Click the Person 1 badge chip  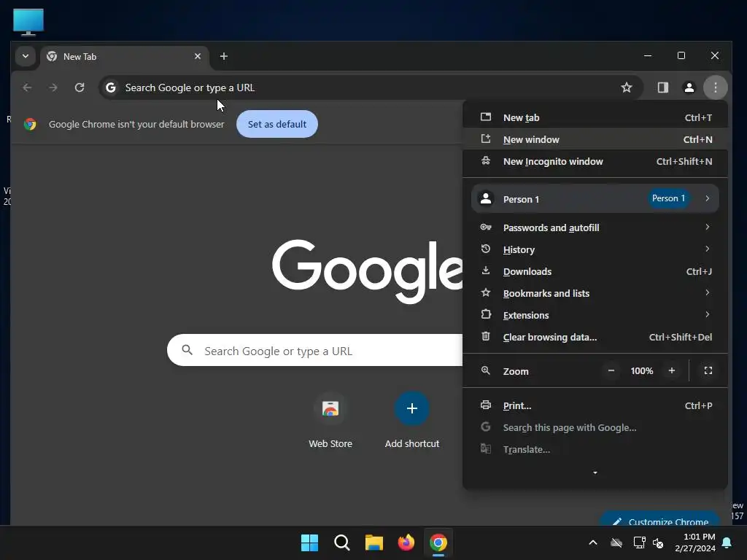tap(668, 198)
